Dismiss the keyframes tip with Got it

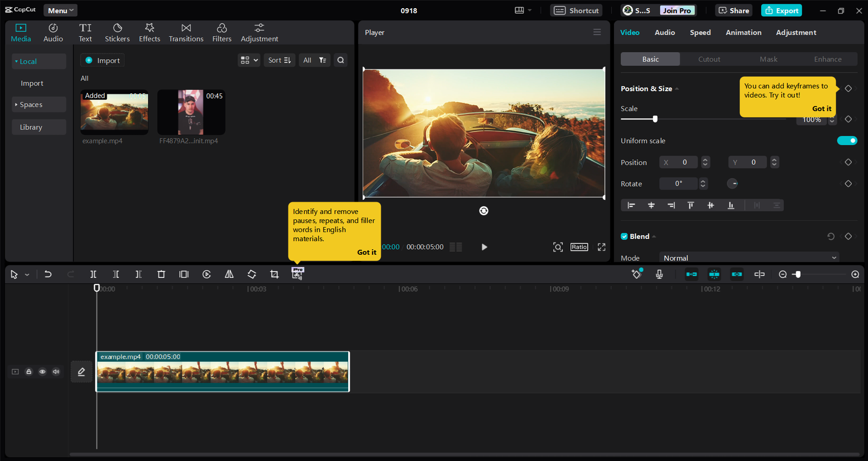pos(822,109)
